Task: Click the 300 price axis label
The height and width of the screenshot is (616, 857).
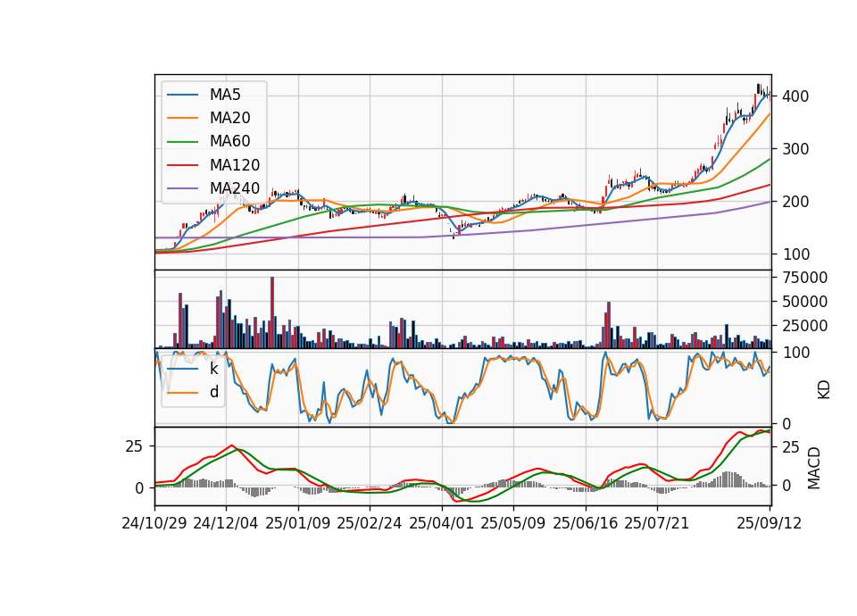Action: point(795,149)
